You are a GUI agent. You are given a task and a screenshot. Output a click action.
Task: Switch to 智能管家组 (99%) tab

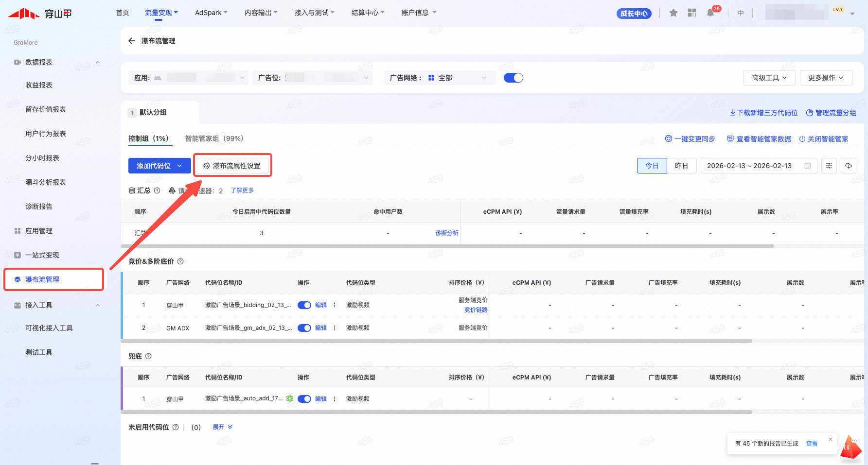pos(214,138)
